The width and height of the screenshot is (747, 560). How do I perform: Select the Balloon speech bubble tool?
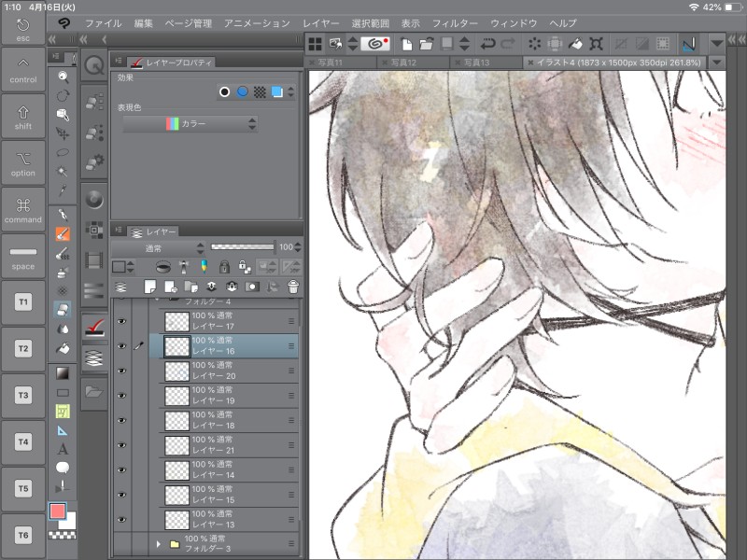[x=63, y=467]
